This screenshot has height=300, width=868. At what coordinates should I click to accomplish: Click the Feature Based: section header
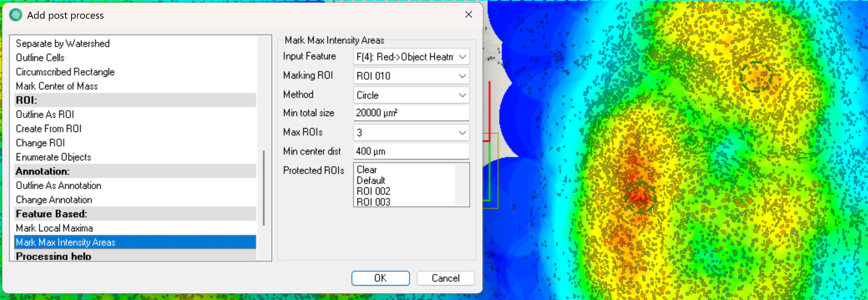pyautogui.click(x=135, y=214)
